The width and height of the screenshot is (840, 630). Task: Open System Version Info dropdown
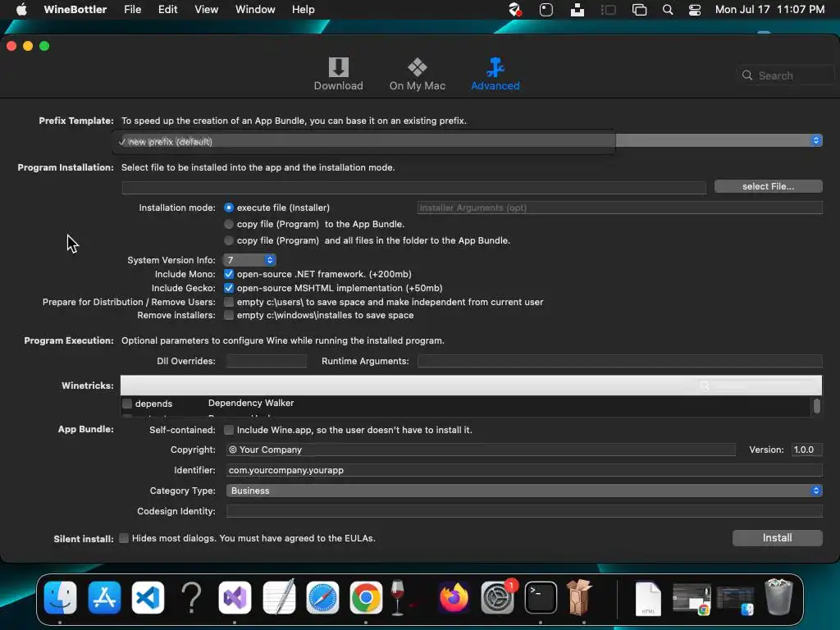pos(249,260)
